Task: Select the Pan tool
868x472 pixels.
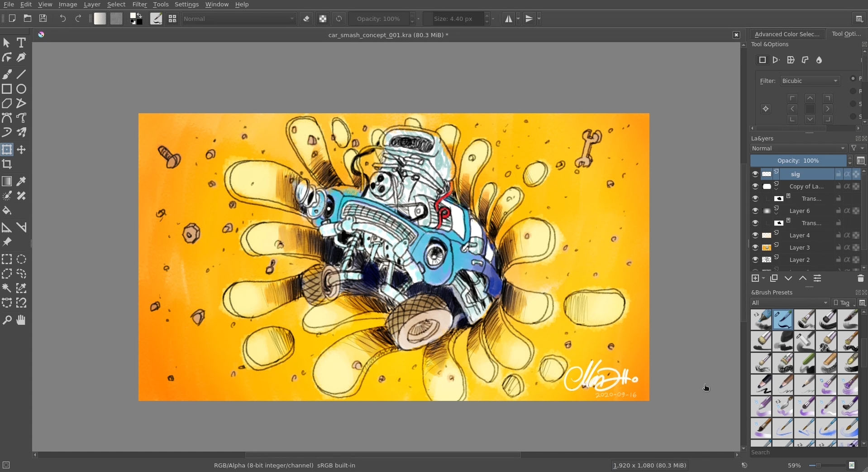Action: click(21, 320)
